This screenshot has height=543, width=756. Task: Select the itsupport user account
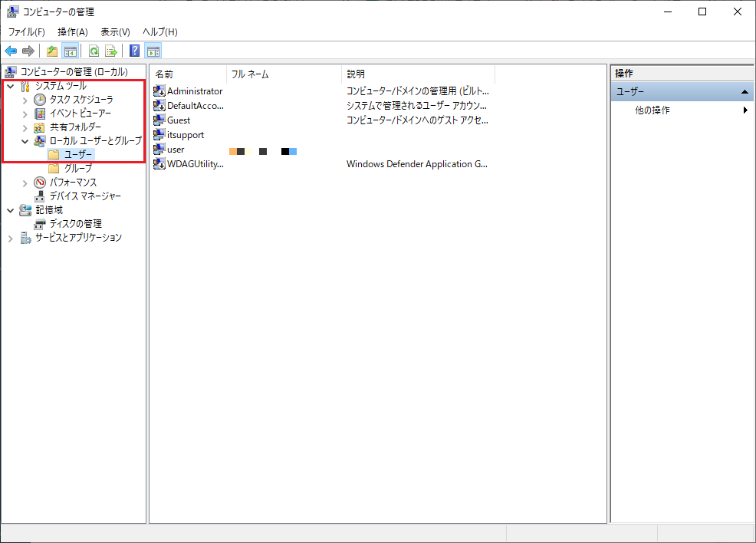[x=186, y=135]
